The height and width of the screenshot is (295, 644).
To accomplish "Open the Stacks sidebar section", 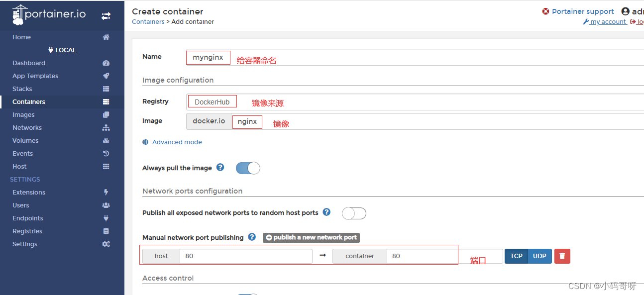I will click(x=22, y=89).
